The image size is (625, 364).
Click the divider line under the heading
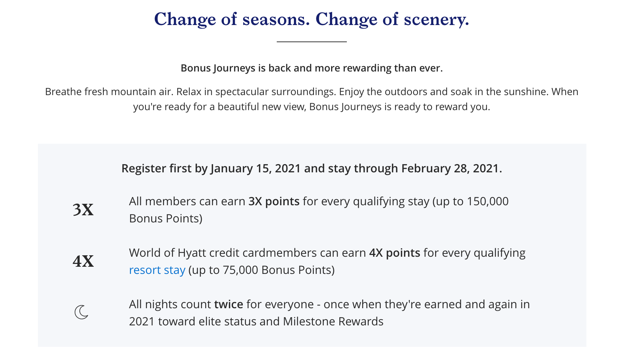311,42
